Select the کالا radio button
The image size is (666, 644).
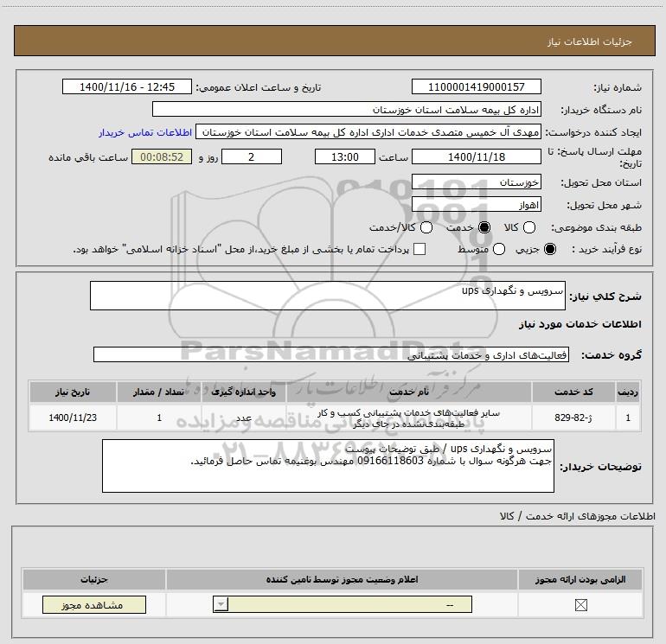529,227
